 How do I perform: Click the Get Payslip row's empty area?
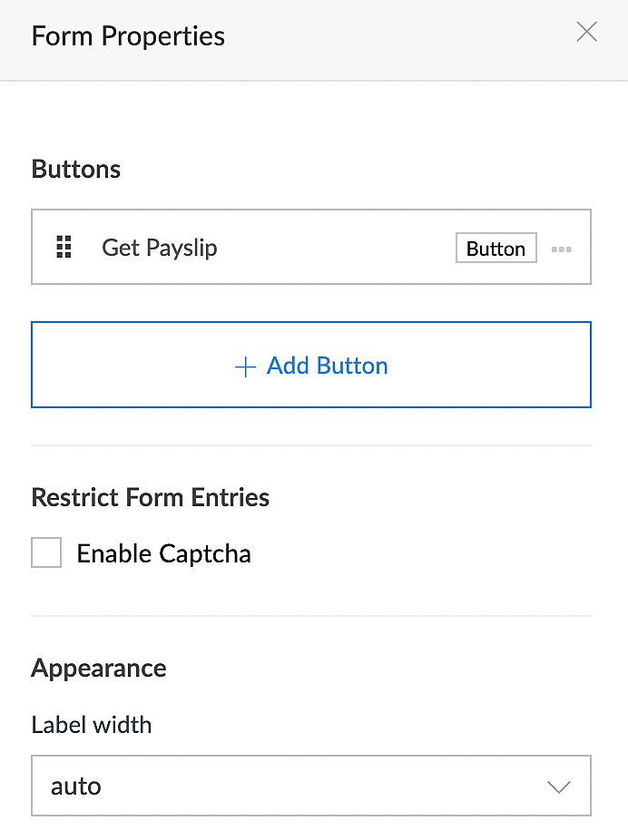(336, 247)
